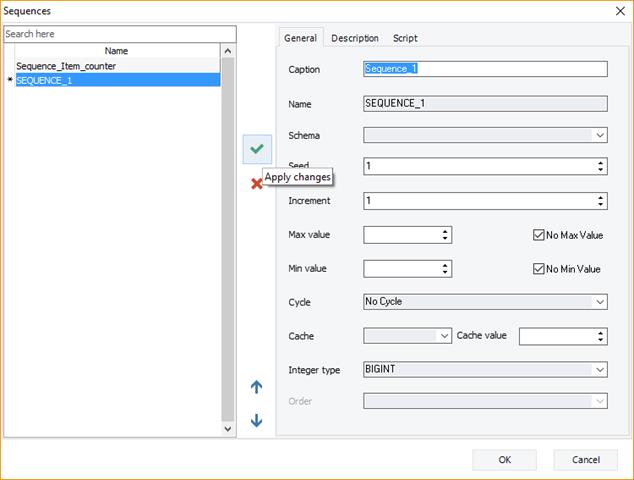Cancel changes with the red X icon
The image size is (634, 480).
click(256, 184)
